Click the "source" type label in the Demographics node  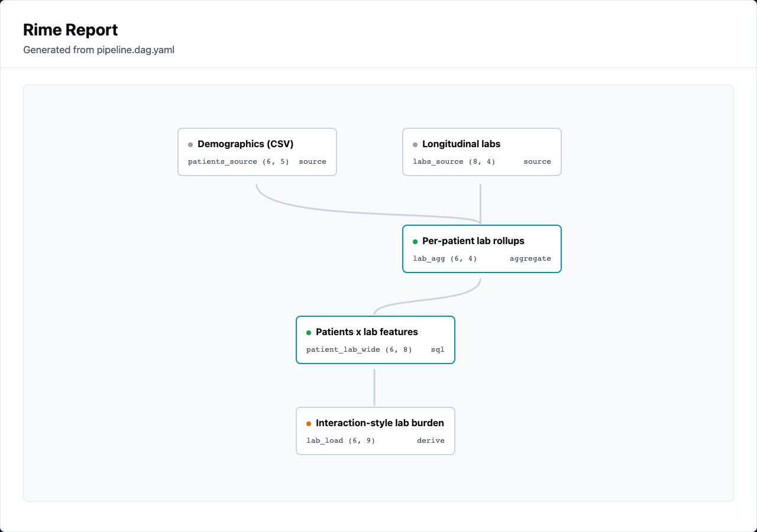tap(312, 161)
